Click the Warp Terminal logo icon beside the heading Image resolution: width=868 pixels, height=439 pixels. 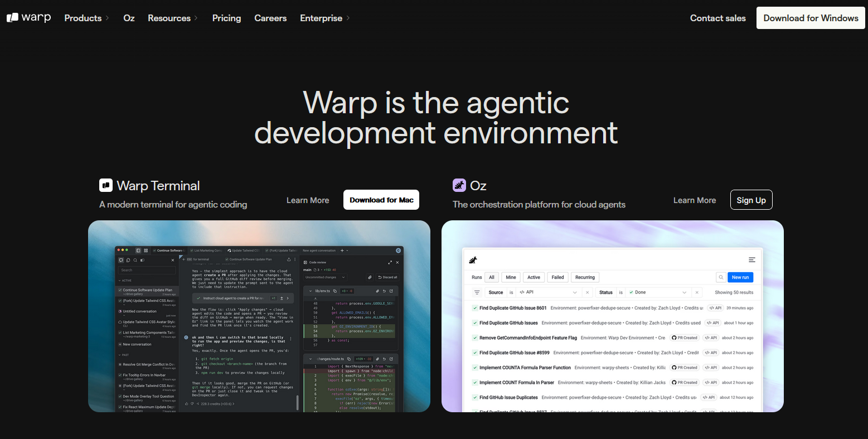(x=106, y=185)
